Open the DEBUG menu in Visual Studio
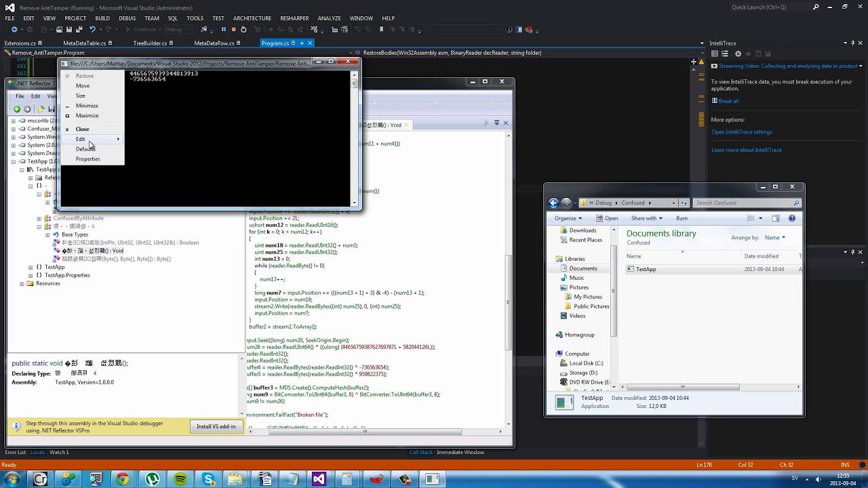Viewport: 868px width, 488px height. tap(127, 18)
